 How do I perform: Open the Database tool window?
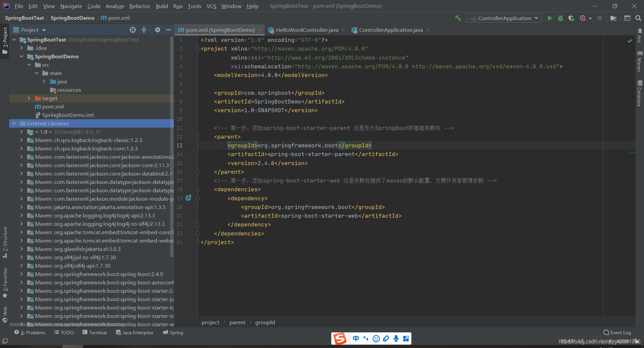click(x=640, y=93)
